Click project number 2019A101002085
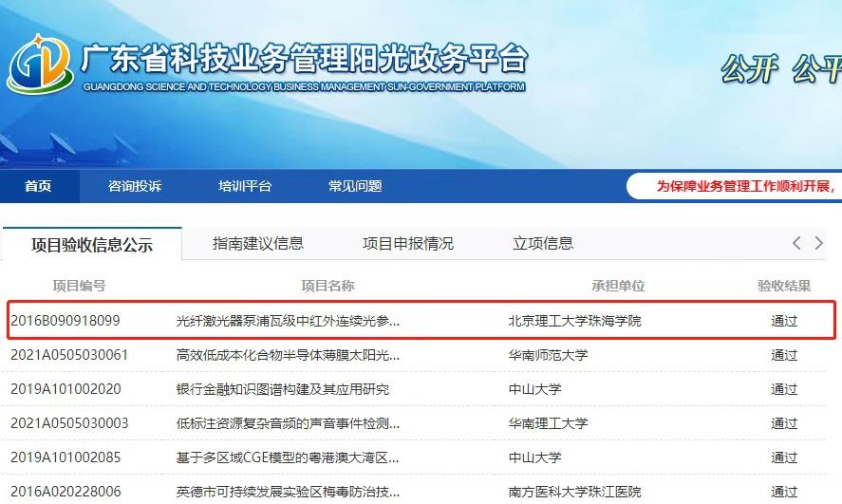Screen dimensions: 842x504 [x=65, y=457]
